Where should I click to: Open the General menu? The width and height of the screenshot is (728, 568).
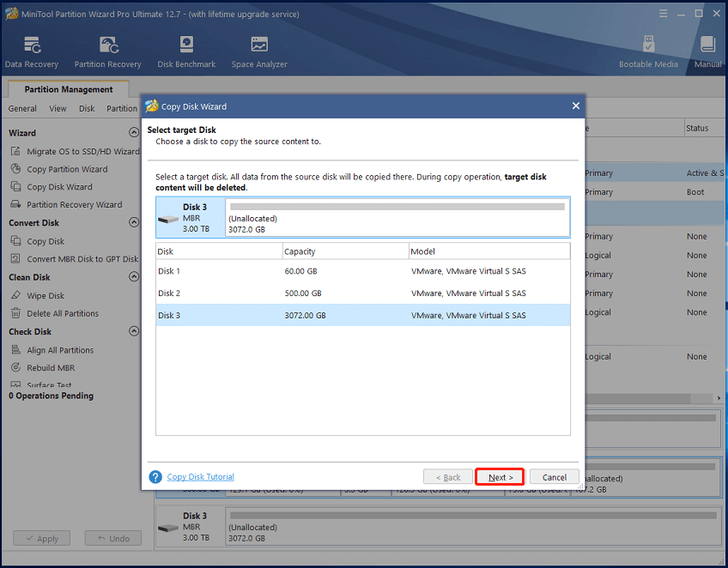coord(22,108)
